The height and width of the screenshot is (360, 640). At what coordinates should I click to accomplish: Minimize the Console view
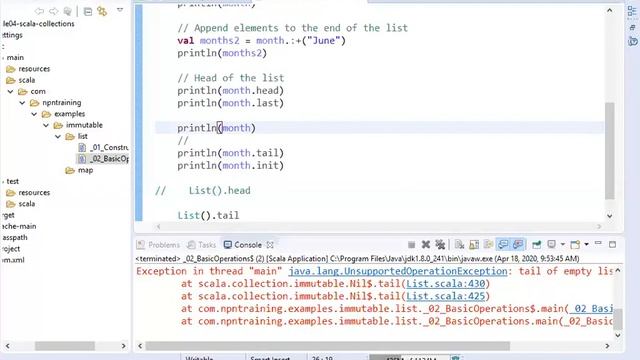tap(598, 244)
